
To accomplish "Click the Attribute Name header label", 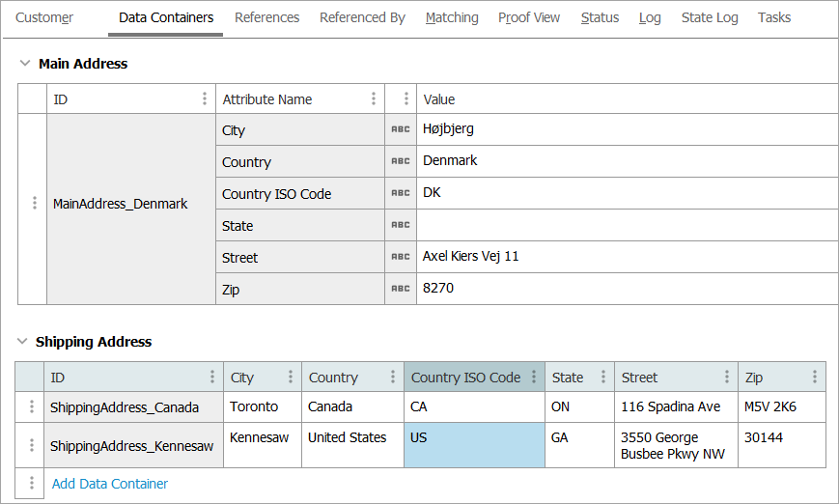I will coord(267,99).
